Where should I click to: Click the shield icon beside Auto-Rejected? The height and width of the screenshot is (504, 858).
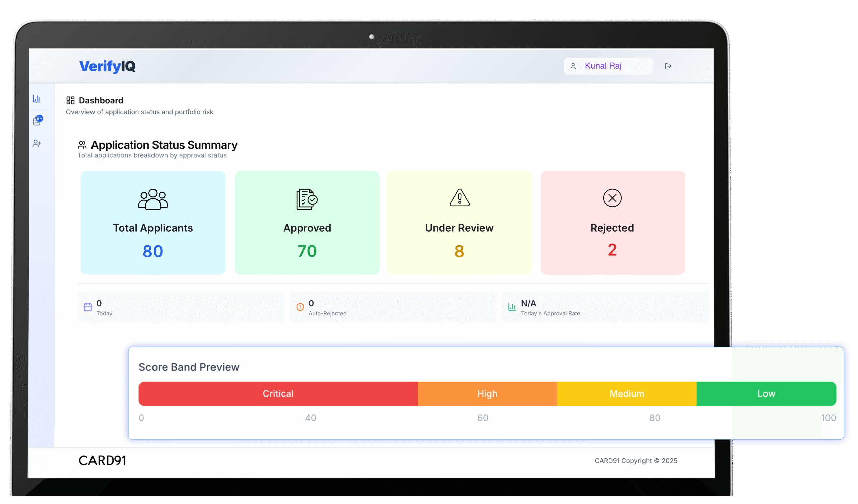point(300,307)
